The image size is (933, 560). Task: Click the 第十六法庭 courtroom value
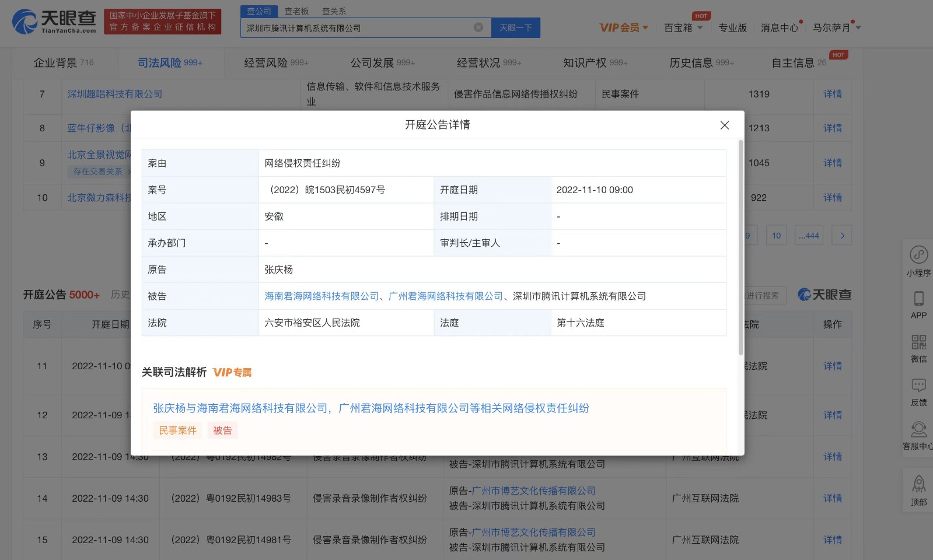tap(581, 323)
